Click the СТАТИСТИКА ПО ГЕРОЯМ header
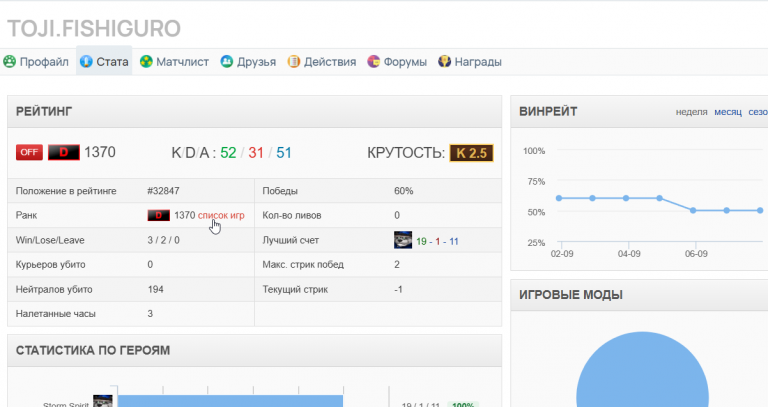Viewport: 768px width, 407px height. [255, 351]
